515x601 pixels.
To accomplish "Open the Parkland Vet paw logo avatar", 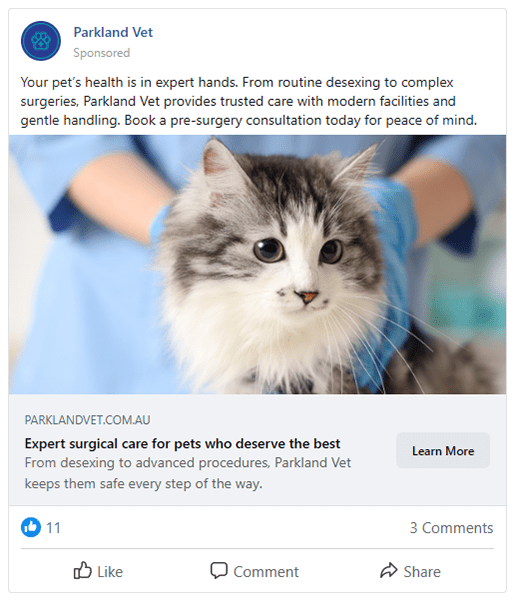I will (41, 41).
